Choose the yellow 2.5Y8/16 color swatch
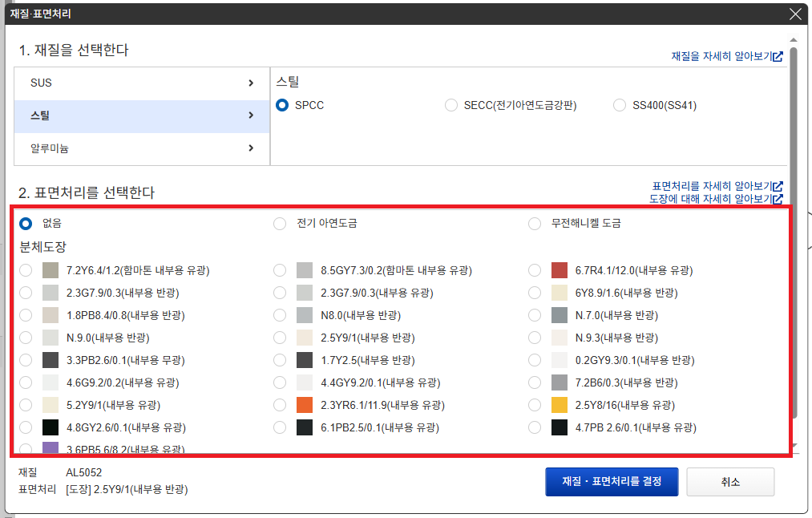Screen dimensions: 812x518 pyautogui.click(x=560, y=405)
